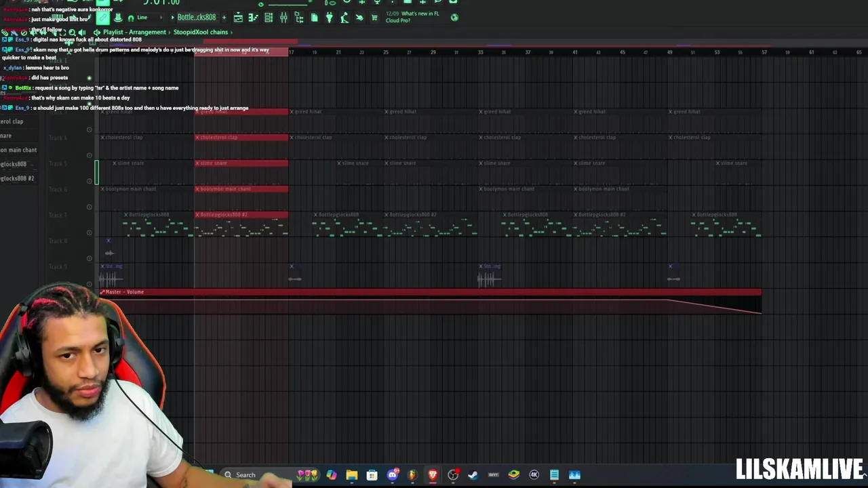This screenshot has width=868, height=488.
Task: Click the Master - Volume automation clip icon
Action: pos(102,291)
